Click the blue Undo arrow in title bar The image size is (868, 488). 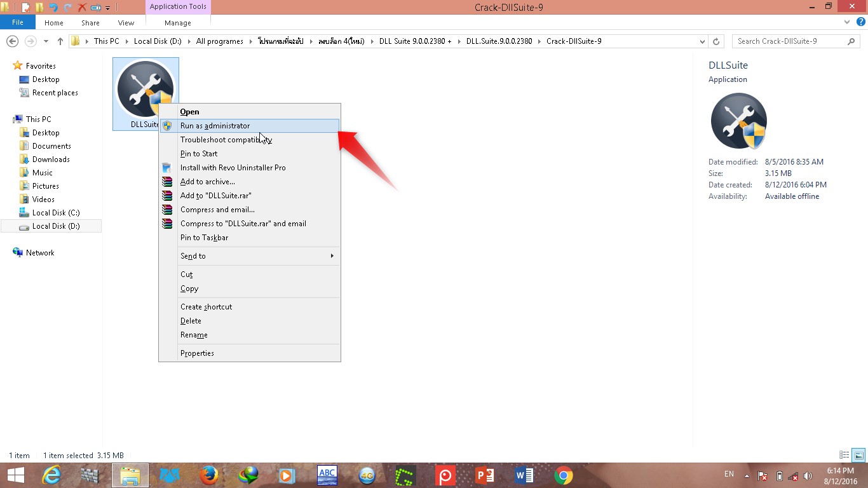coord(53,8)
